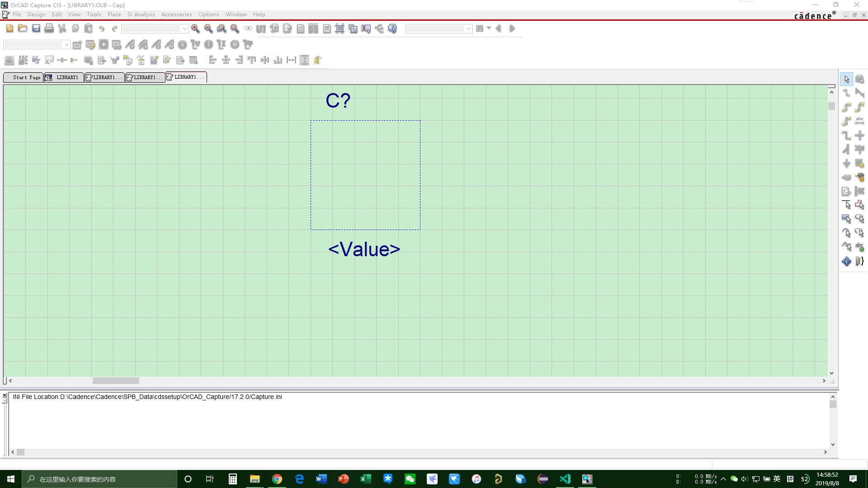Open the Place menu
868x488 pixels.
pyautogui.click(x=114, y=14)
